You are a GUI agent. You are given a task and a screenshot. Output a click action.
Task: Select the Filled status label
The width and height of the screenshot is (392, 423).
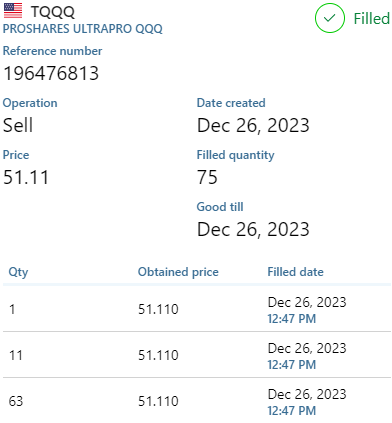coord(371,19)
